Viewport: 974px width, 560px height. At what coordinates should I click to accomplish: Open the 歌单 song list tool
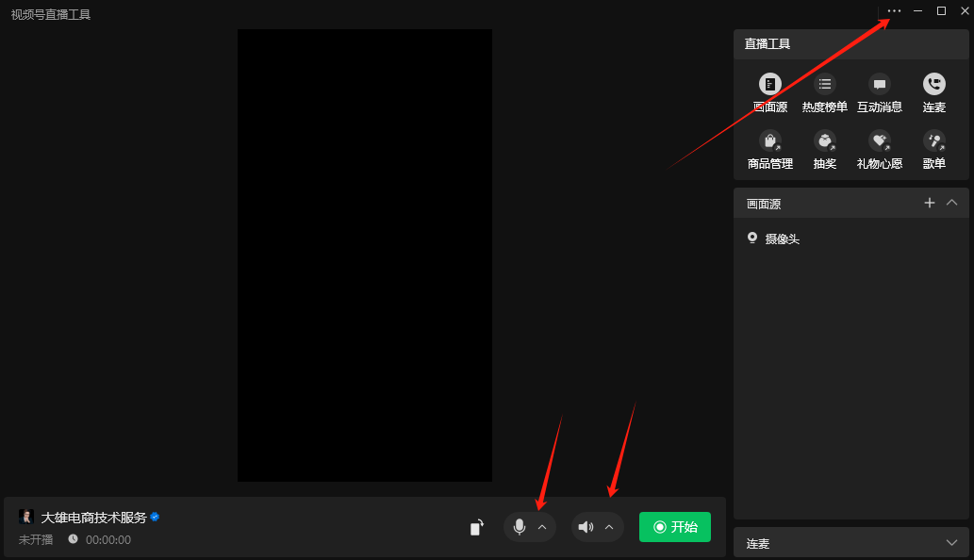tap(933, 148)
